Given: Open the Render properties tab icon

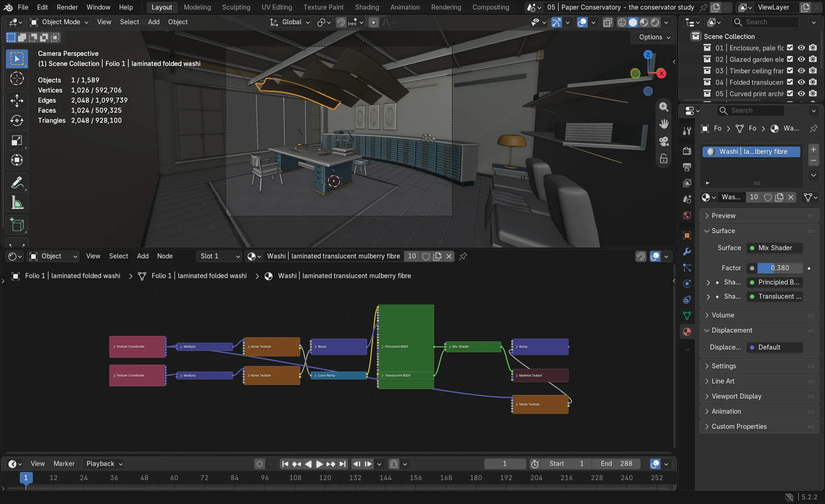Looking at the screenshot, I should (x=687, y=151).
